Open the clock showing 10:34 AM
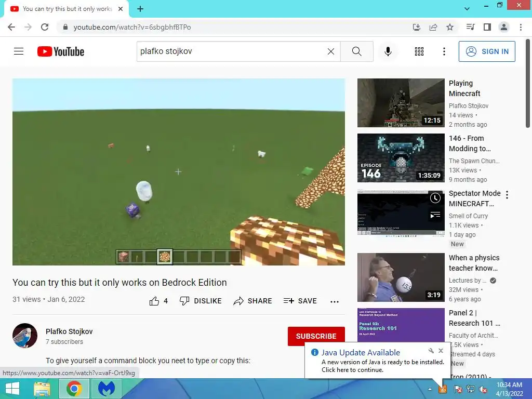This screenshot has height=399, width=532. (509, 389)
